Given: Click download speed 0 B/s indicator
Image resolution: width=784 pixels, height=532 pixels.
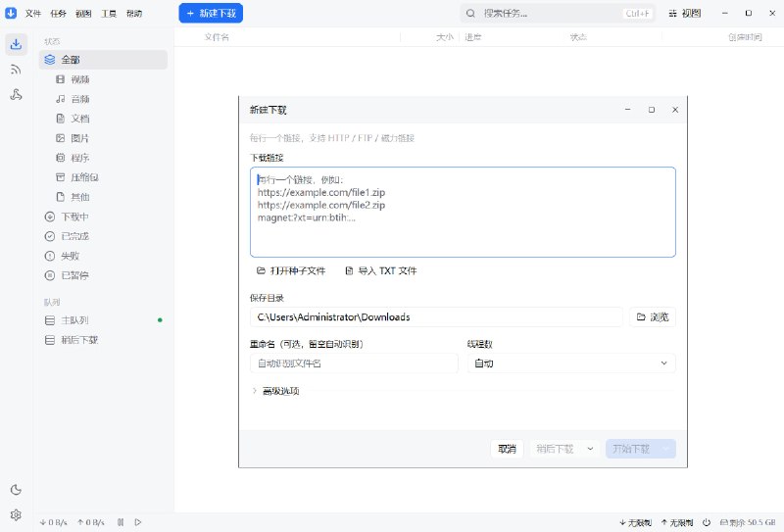Looking at the screenshot, I should click(x=54, y=522).
